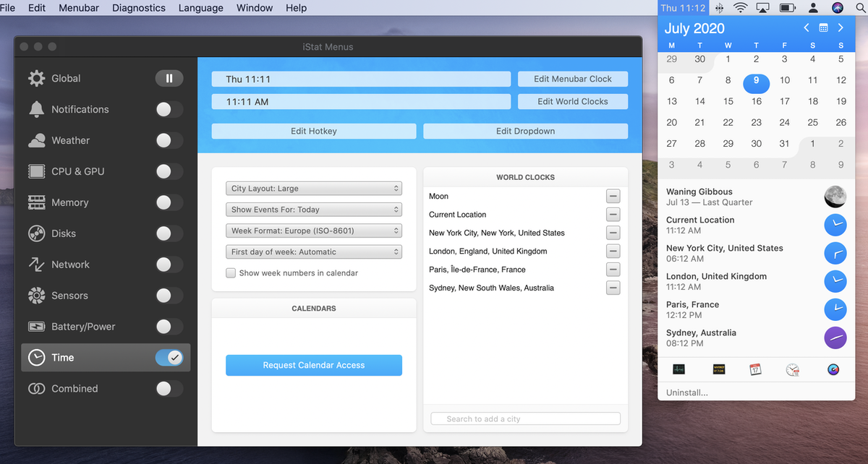Check Show week numbers in calendar

[231, 273]
